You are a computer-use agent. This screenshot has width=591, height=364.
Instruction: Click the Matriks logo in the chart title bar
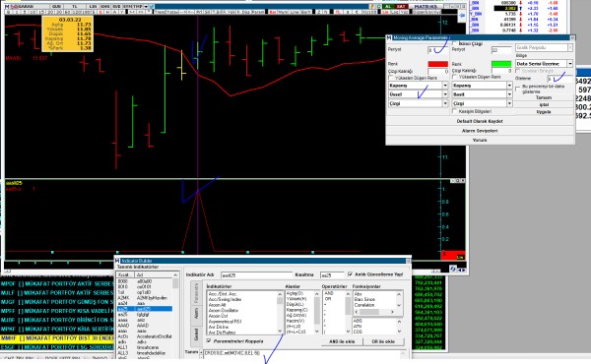[7, 7]
